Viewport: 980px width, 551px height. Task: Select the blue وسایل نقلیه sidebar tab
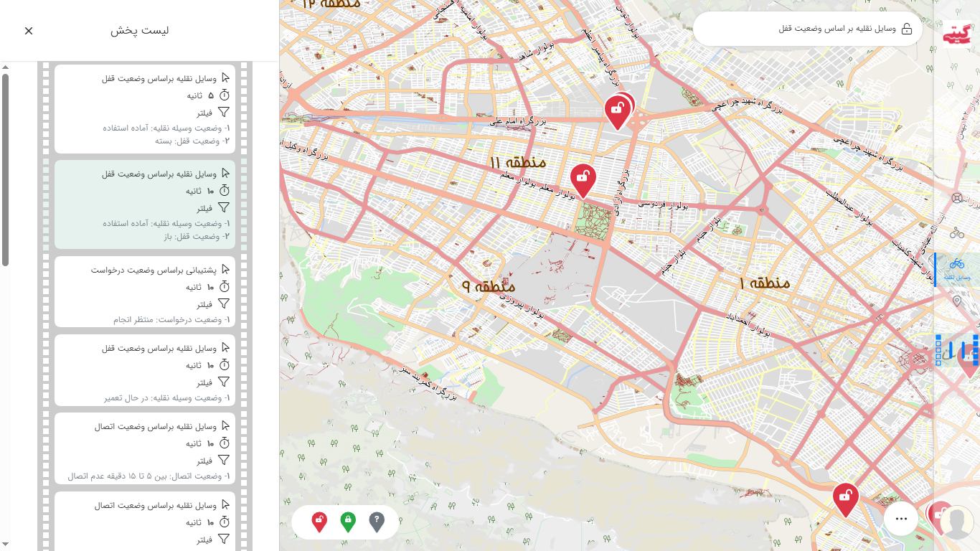956,268
